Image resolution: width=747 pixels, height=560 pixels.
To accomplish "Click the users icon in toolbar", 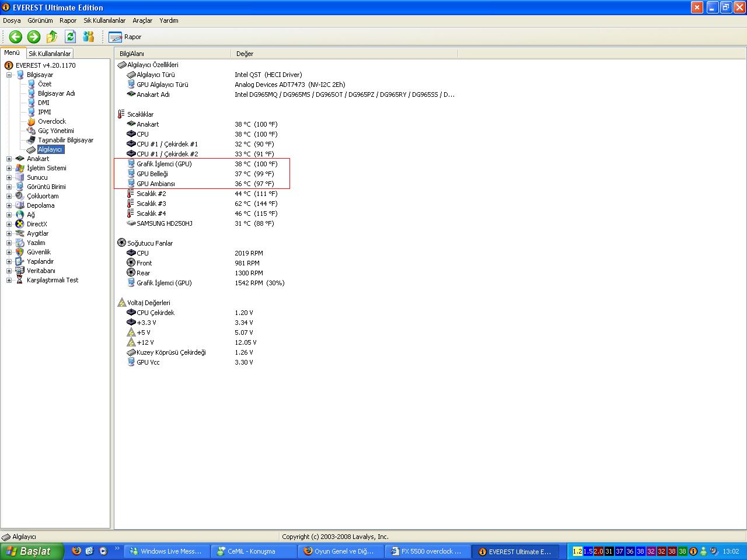I will coord(89,37).
